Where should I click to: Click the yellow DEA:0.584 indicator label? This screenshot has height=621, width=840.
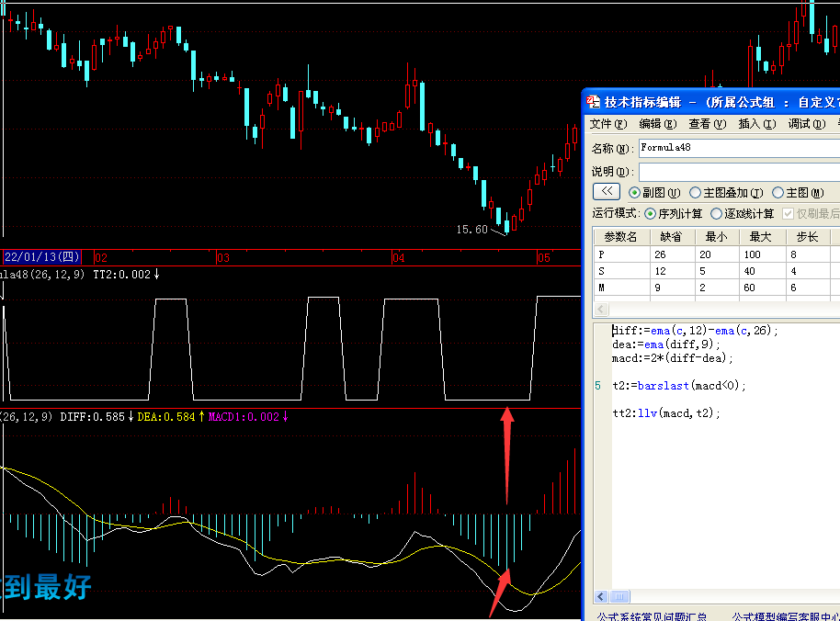tap(171, 417)
